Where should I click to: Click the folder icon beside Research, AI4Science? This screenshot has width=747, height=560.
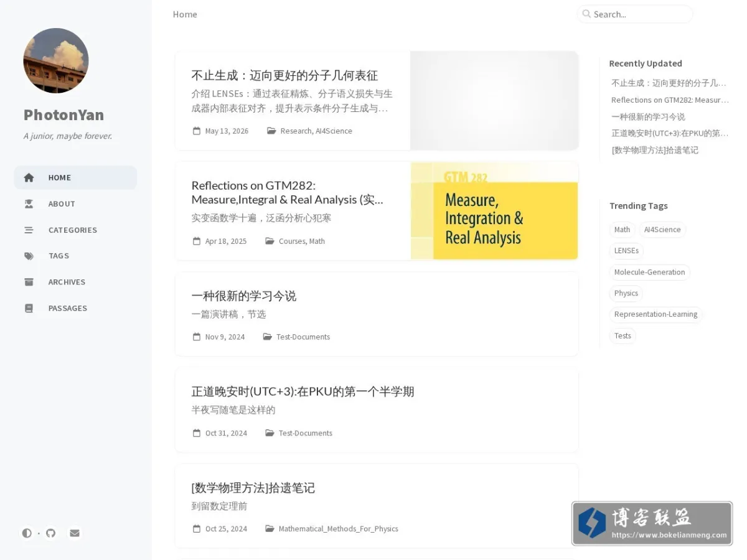tap(271, 131)
